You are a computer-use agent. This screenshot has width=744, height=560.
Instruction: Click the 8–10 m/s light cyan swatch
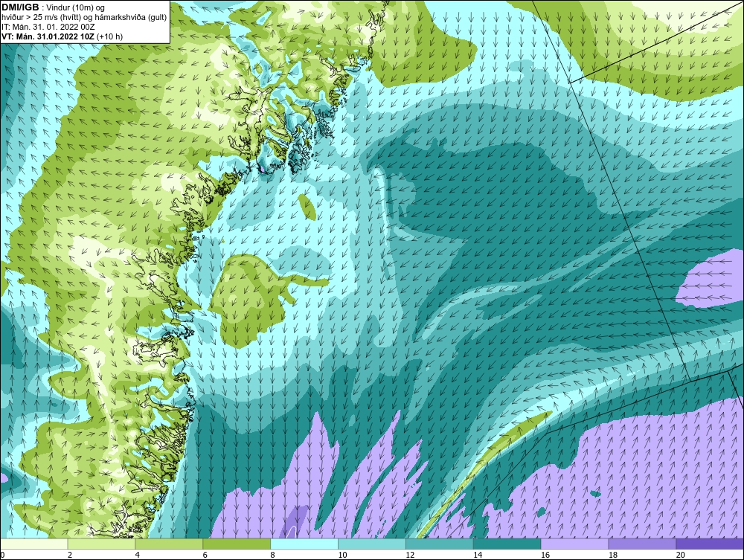304,544
